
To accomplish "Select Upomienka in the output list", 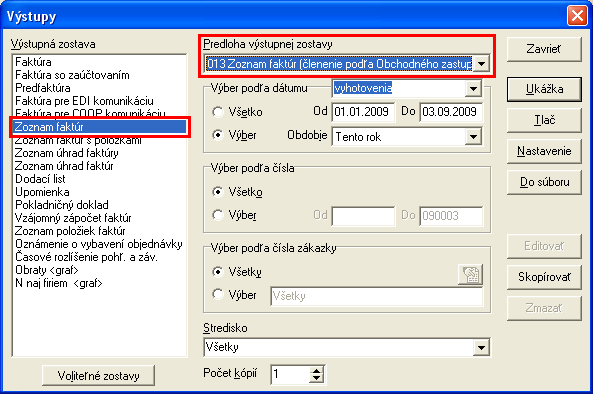I will tap(99, 192).
